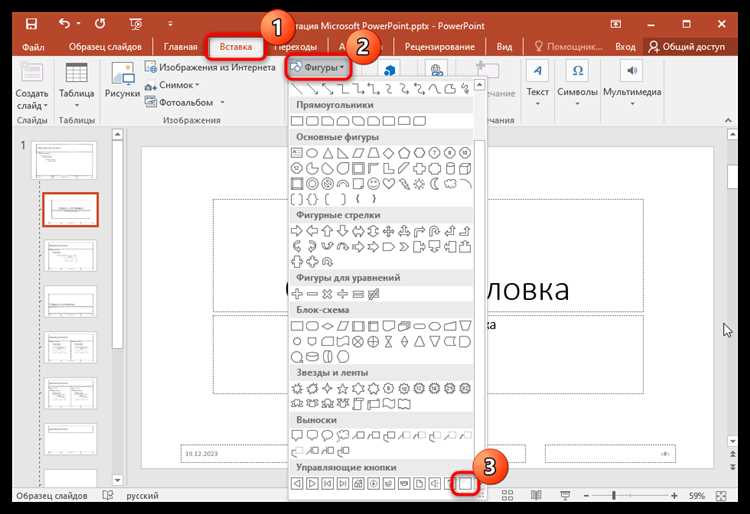
Task: Insert the oval shape from basic shapes
Action: coord(312,153)
